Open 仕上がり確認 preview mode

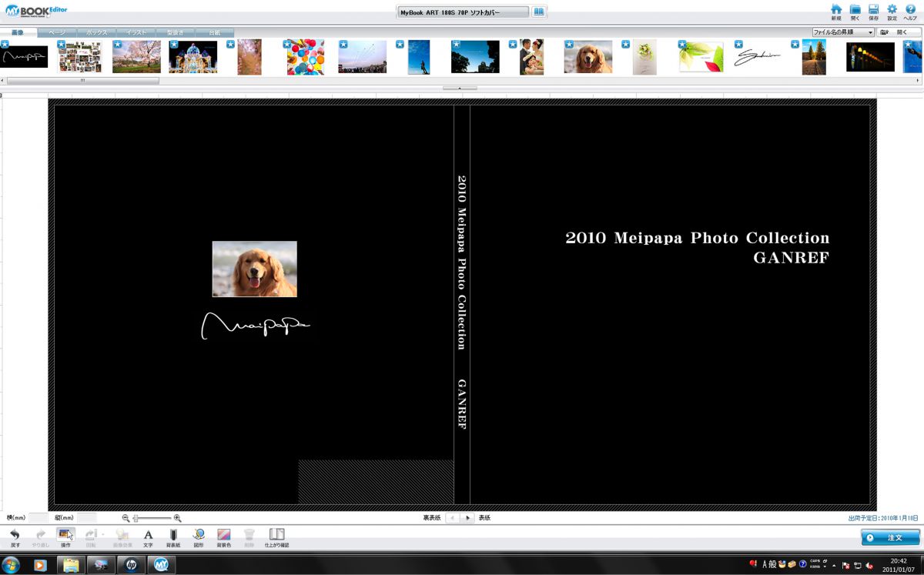(276, 535)
